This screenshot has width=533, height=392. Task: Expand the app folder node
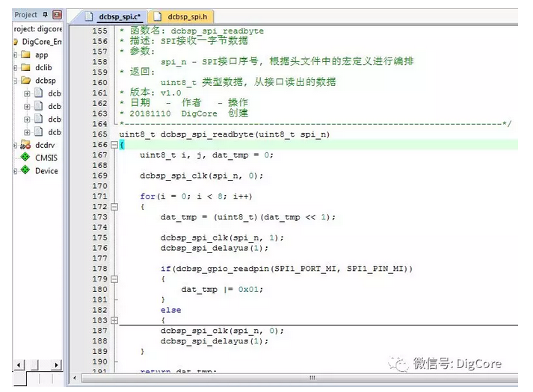15,55
